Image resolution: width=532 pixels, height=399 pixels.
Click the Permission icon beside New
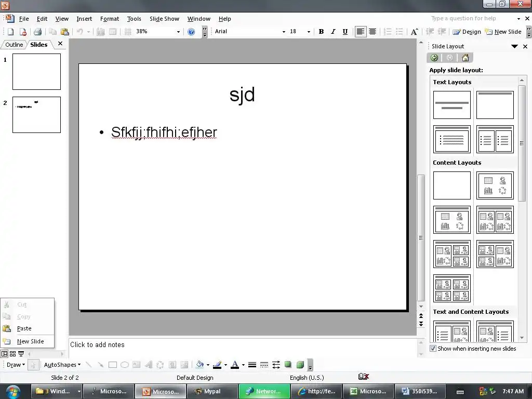[23, 32]
